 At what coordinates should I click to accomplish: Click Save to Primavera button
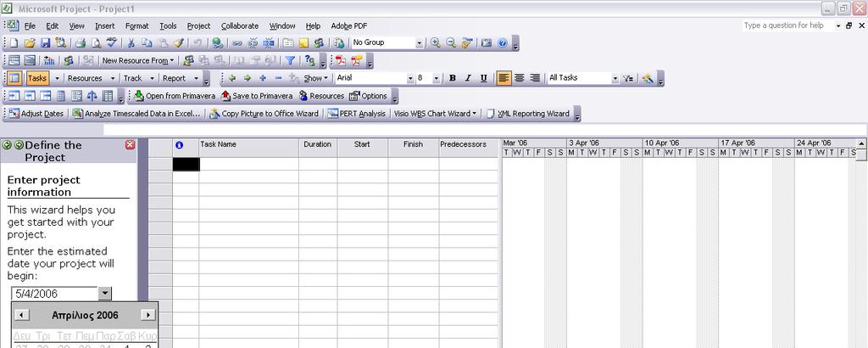click(257, 96)
